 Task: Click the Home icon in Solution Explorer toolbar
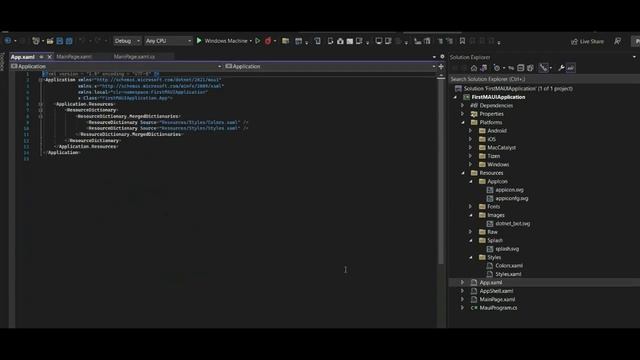[x=473, y=68]
